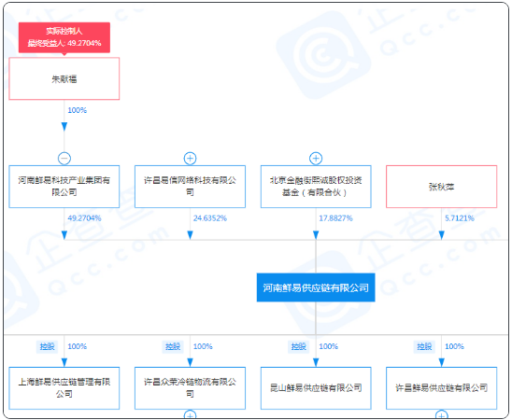Open 许昌众荣冷链物流有限公司 subsidiary
Image resolution: width=512 pixels, height=420 pixels.
pyautogui.click(x=190, y=388)
